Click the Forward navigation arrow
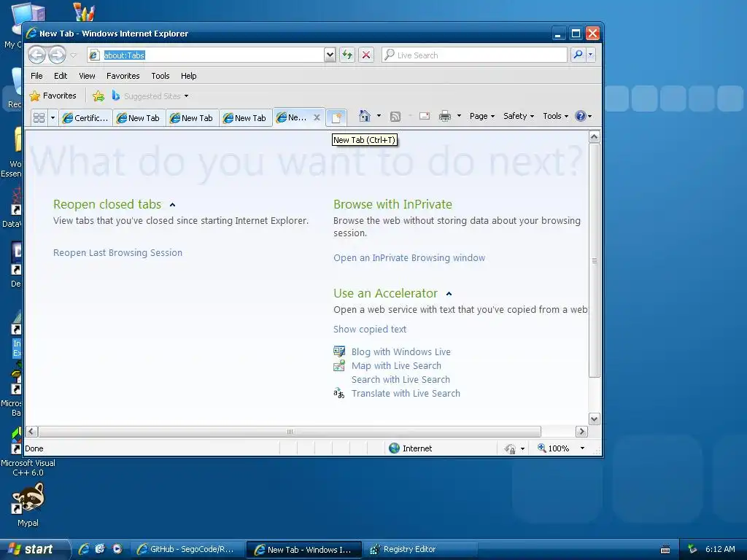Image resolution: width=747 pixels, height=560 pixels. coord(57,55)
